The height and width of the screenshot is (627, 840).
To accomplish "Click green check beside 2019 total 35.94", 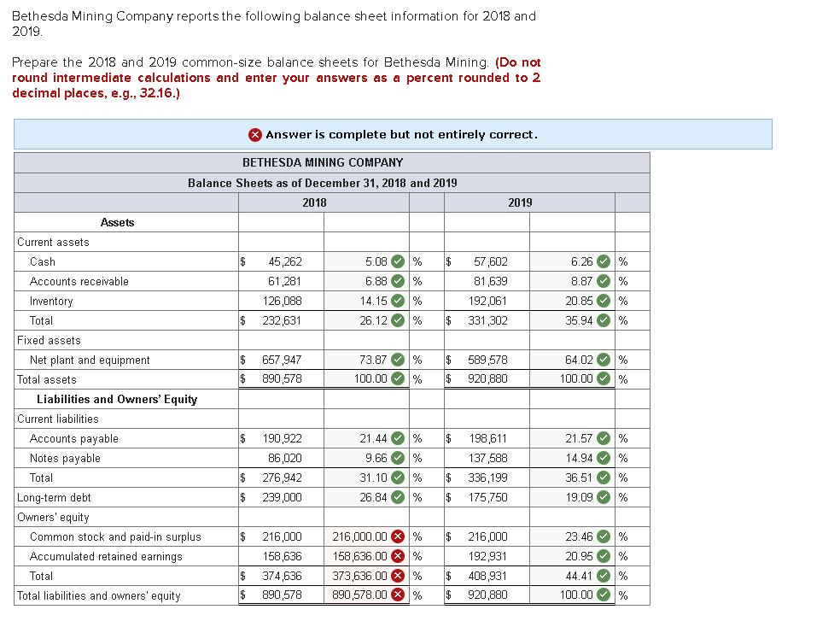I will (604, 320).
